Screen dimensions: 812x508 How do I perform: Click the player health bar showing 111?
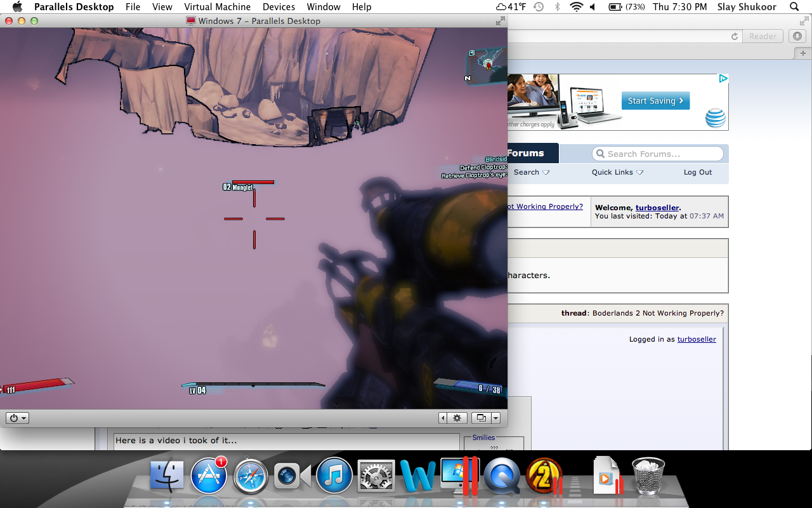(x=37, y=385)
